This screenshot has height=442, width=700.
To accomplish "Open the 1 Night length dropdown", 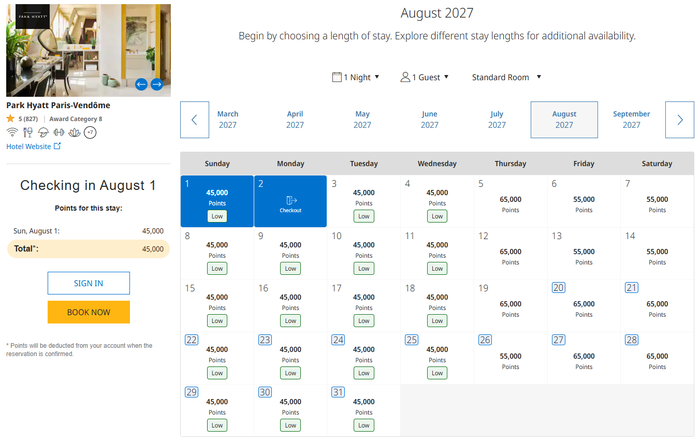I will pos(356,77).
